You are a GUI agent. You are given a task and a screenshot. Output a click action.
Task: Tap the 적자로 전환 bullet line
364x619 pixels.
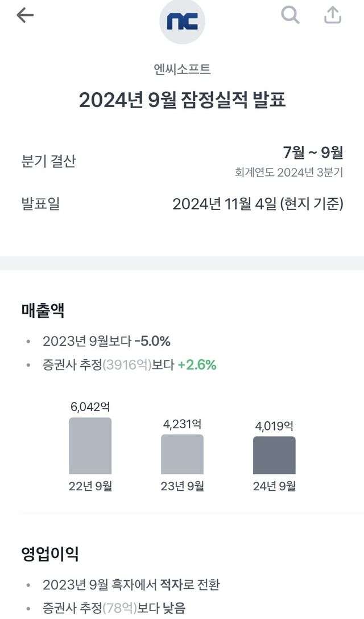coord(131,585)
